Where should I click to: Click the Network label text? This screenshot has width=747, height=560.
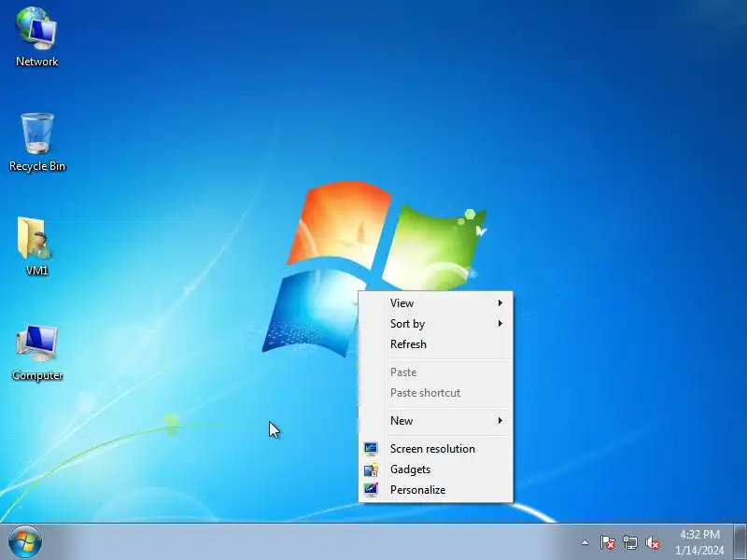(x=36, y=62)
